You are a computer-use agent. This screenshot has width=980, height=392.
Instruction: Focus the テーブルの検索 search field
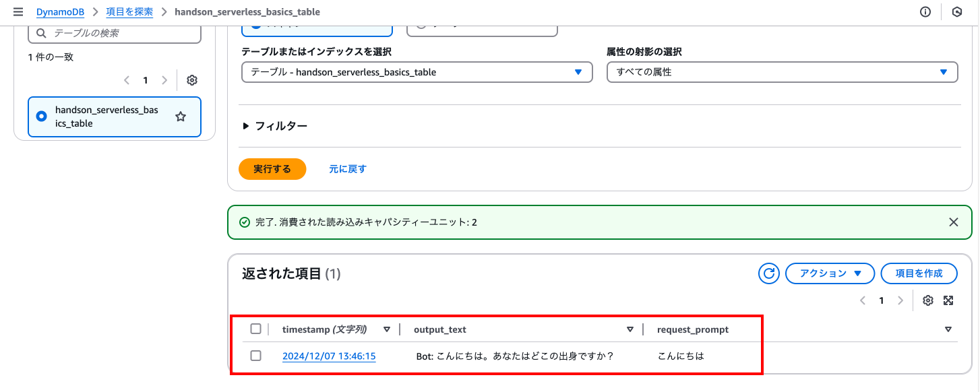115,32
